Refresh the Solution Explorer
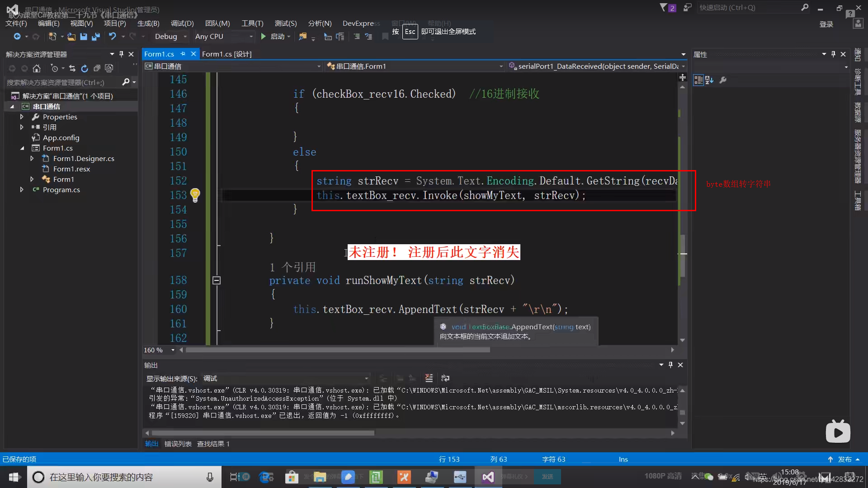Screen dimensions: 868x488 pyautogui.click(x=85, y=68)
